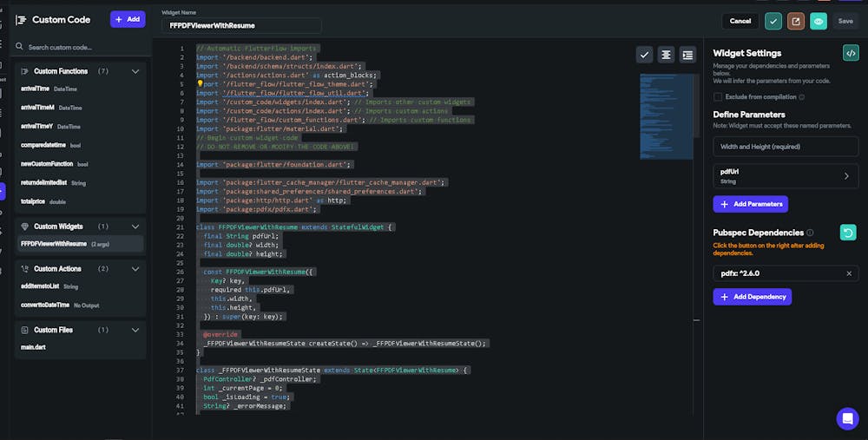Screen dimensions: 868x440
Task: Click the code view icon in Widget Settings
Action: click(x=850, y=53)
